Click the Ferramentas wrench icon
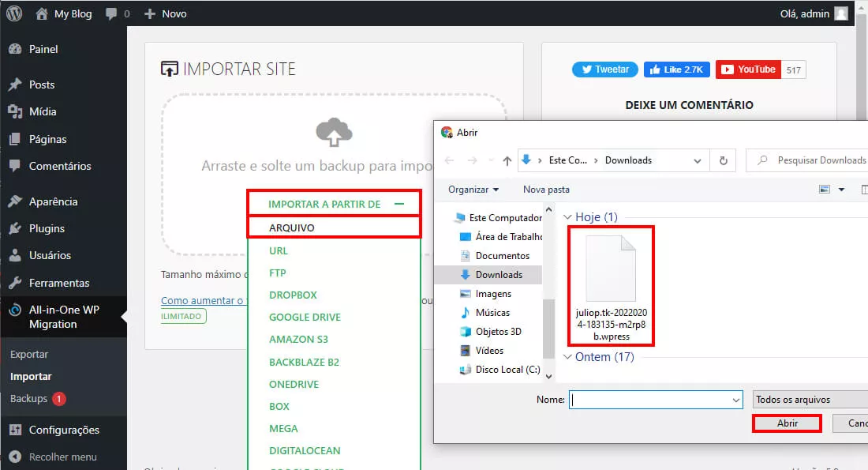 (x=15, y=283)
